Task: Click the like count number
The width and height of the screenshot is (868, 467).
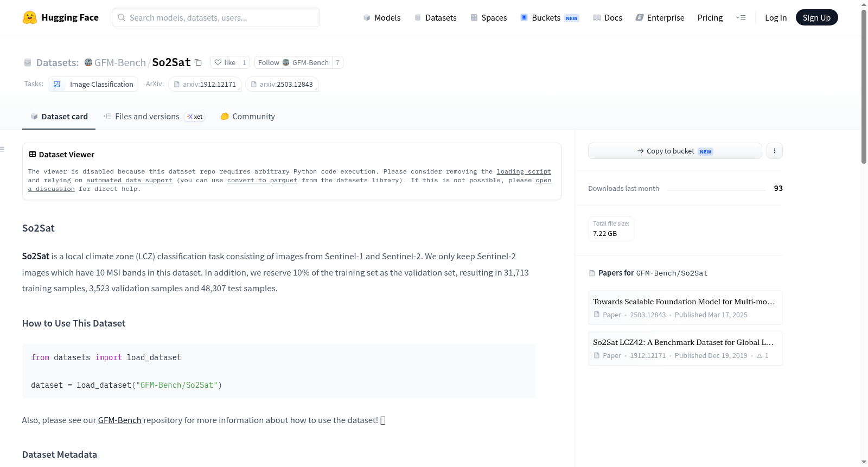Action: [x=245, y=62]
